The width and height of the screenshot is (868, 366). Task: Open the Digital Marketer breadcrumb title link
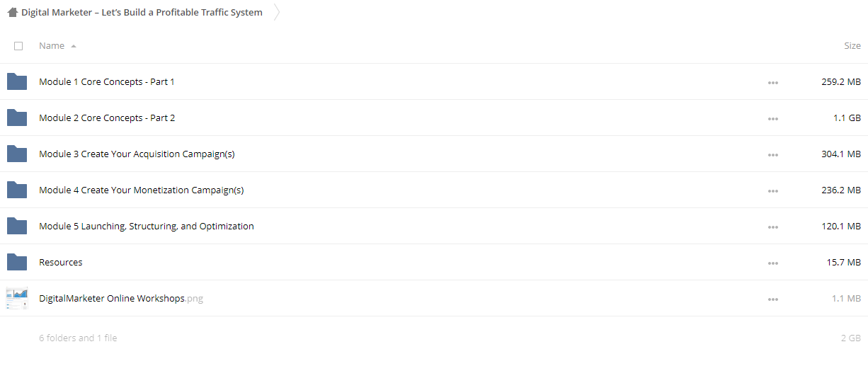142,12
